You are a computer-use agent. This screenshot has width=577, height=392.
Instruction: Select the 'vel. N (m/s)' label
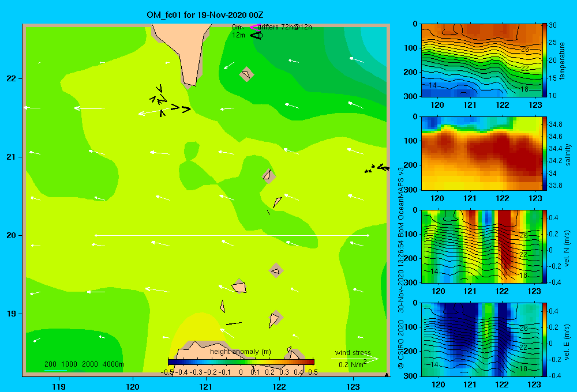567,248
